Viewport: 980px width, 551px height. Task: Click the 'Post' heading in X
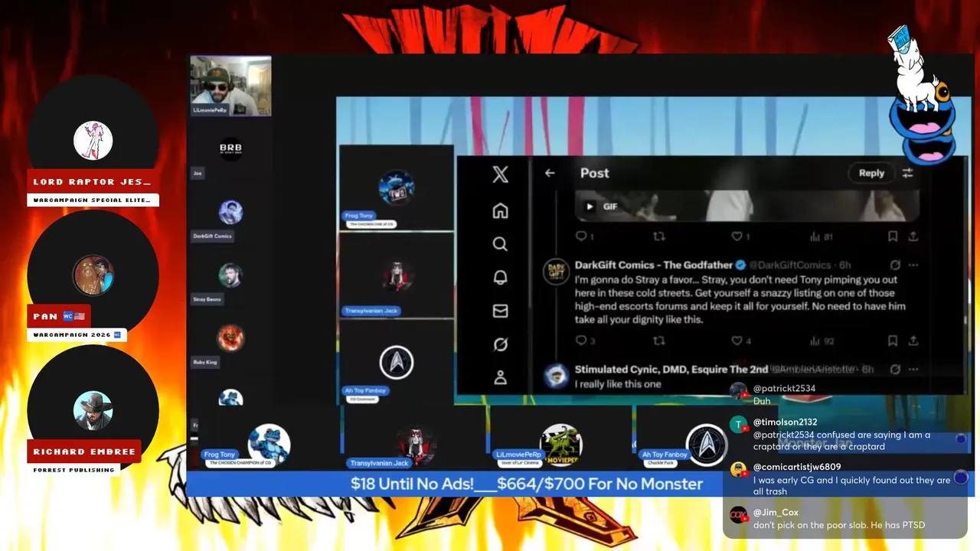point(595,173)
